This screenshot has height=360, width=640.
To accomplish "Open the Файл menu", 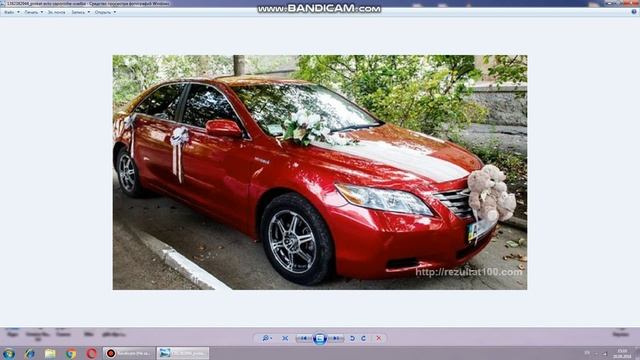I will pos(11,12).
